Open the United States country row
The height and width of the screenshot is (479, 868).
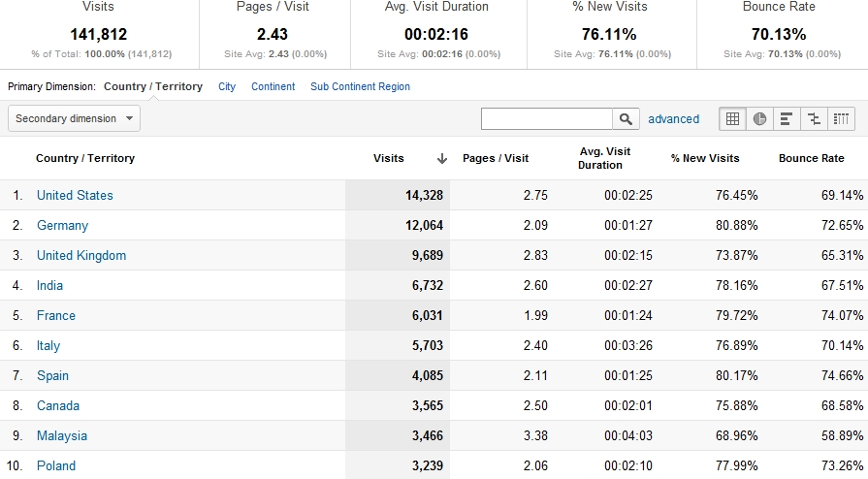pyautogui.click(x=75, y=196)
